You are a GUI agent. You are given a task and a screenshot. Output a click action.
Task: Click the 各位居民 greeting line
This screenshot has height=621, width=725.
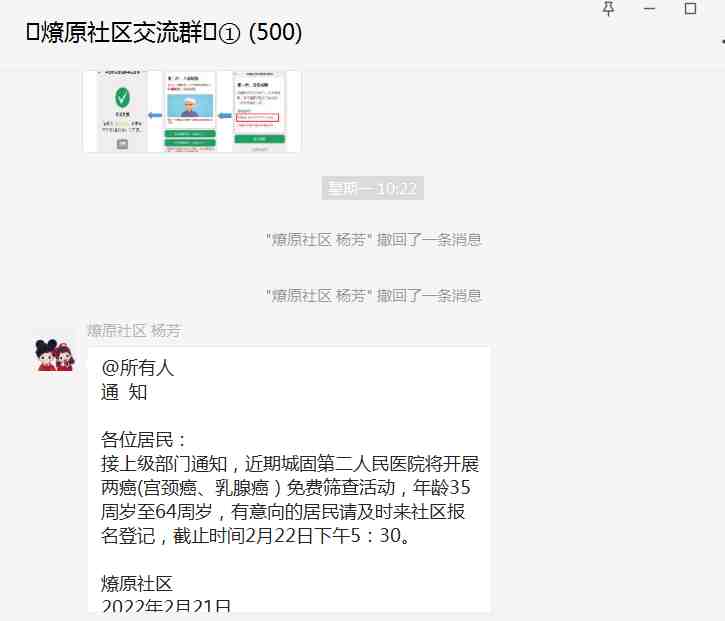point(145,440)
